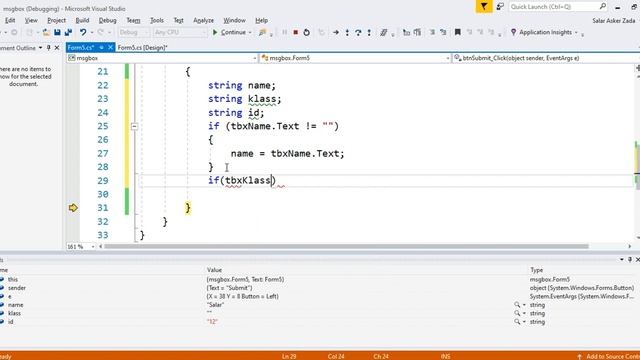Click the Continue debugging button
Viewport: 640px width, 360px height.
tap(229, 32)
